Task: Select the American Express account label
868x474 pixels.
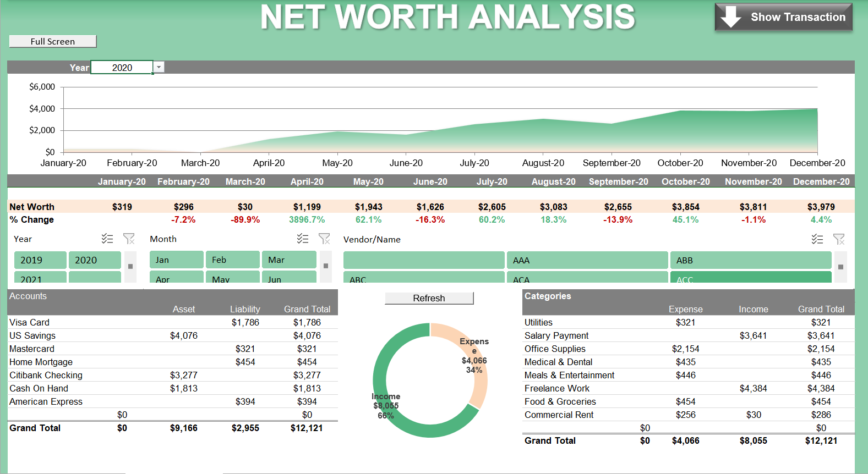Action: tap(46, 401)
